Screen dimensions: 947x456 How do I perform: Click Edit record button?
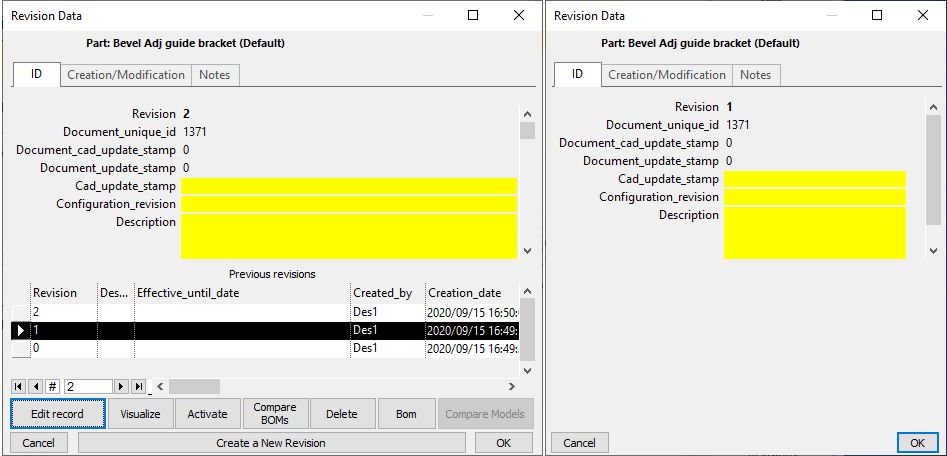point(57,414)
